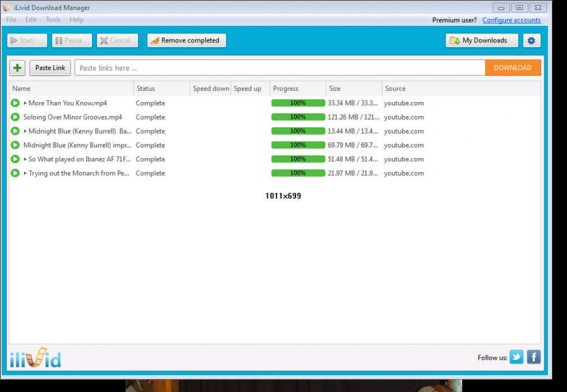Viewport: 567px width, 392px height.
Task: Click youtube.com source of Trying out the Monarch
Action: point(404,173)
